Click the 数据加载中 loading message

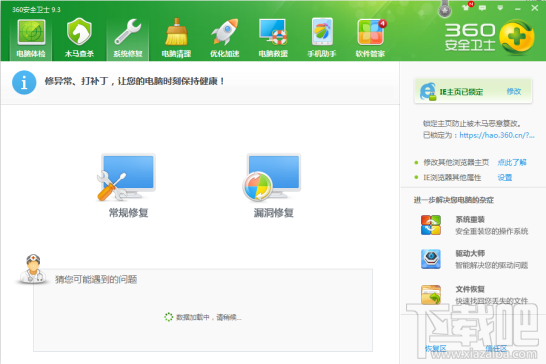[x=209, y=317]
